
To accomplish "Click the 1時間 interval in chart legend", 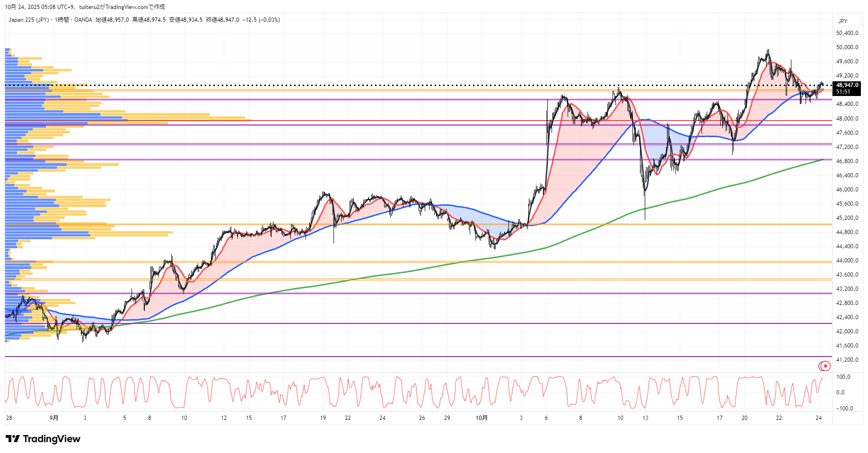I will click(x=61, y=20).
